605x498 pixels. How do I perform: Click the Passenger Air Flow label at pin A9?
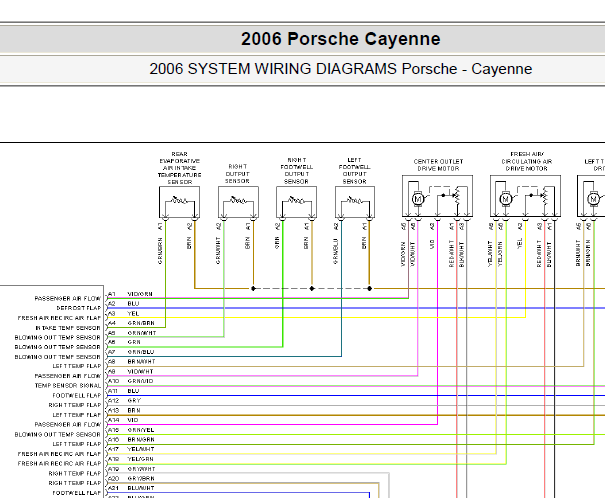[68, 376]
